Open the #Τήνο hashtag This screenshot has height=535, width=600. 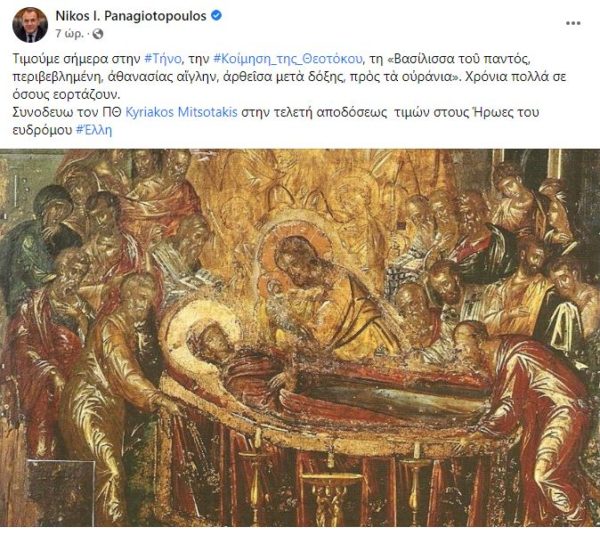coord(163,59)
